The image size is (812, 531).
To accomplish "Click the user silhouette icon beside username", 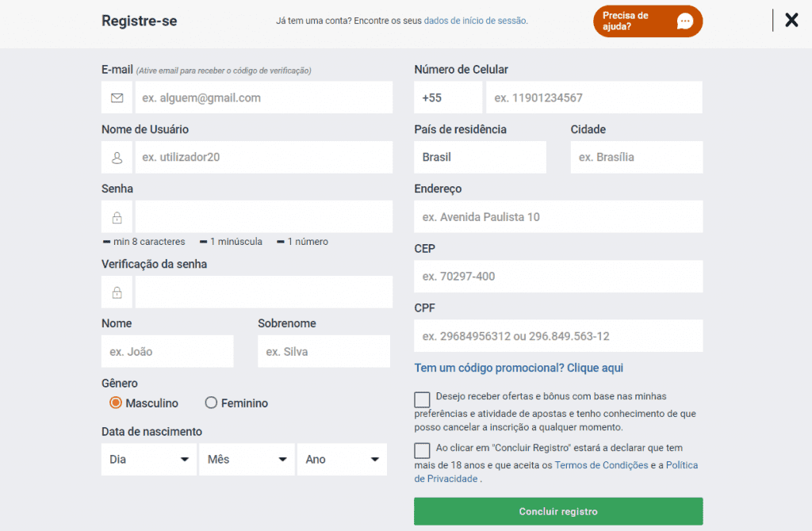I will pyautogui.click(x=117, y=158).
